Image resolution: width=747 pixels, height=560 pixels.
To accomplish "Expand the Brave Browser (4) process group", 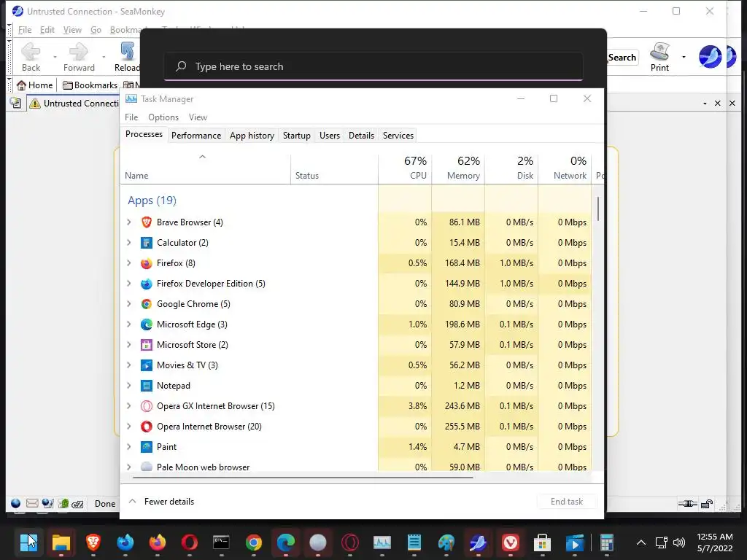I will pyautogui.click(x=128, y=222).
